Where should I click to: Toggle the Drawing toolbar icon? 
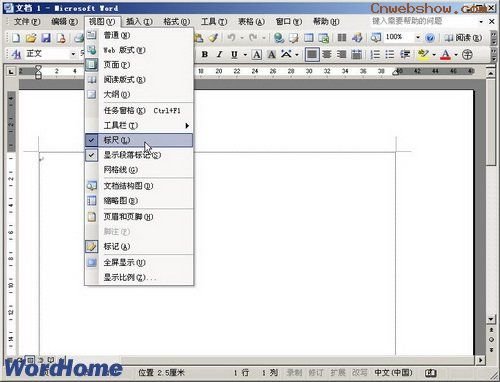pyautogui.click(x=357, y=38)
